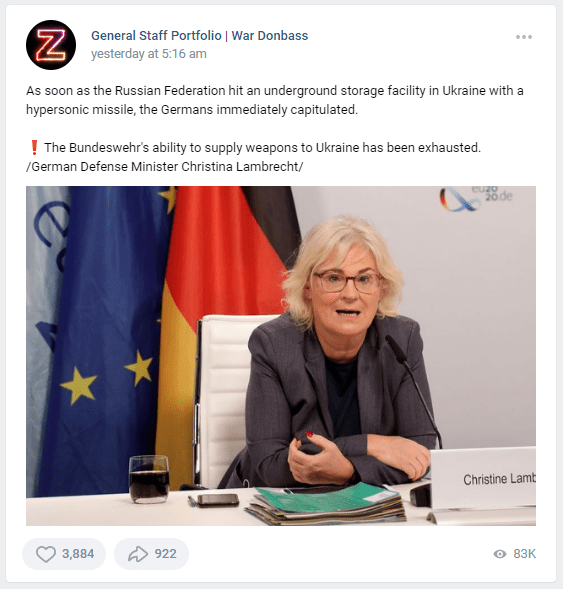Click the eu2020.de logo in photo
The width and height of the screenshot is (563, 589).
click(x=476, y=198)
